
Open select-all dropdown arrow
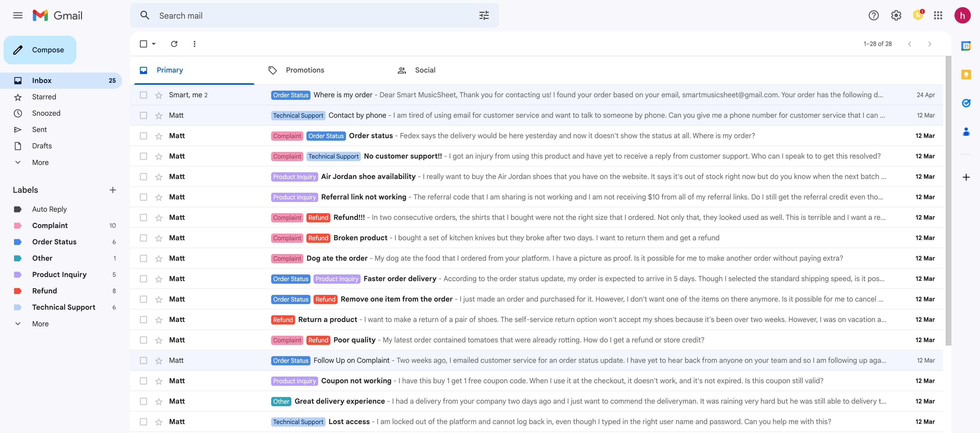pyautogui.click(x=154, y=44)
